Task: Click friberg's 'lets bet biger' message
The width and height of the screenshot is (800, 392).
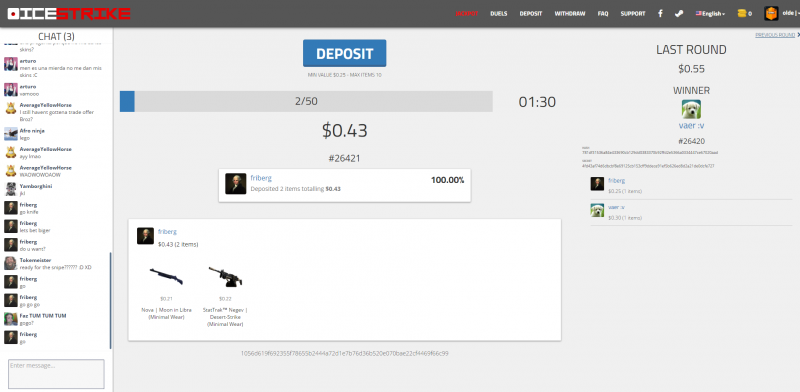Action: 35,231
